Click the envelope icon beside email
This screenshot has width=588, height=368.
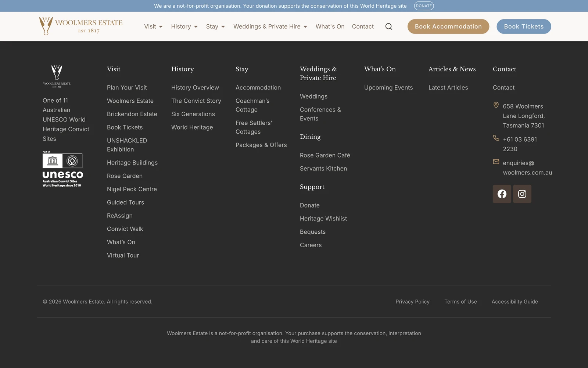(x=496, y=162)
